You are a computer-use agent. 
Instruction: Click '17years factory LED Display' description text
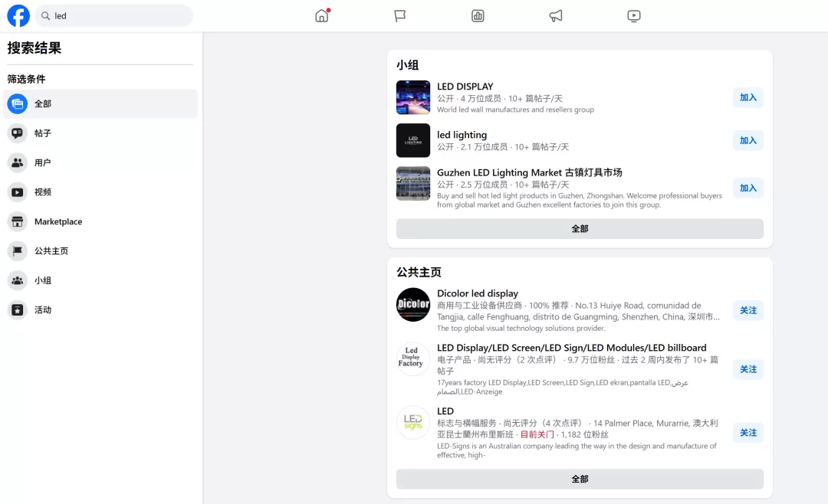point(563,387)
